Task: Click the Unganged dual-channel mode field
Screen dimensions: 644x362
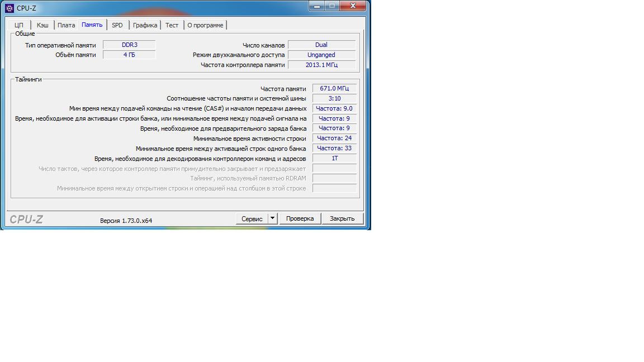Action: tap(321, 55)
